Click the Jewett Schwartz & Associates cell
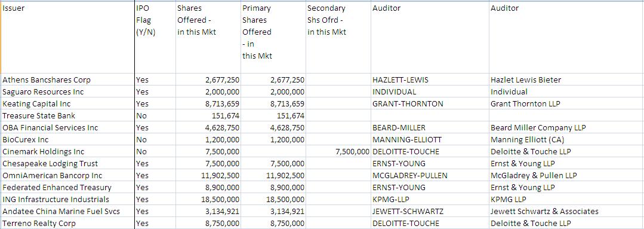The image size is (644, 229). [x=566, y=211]
